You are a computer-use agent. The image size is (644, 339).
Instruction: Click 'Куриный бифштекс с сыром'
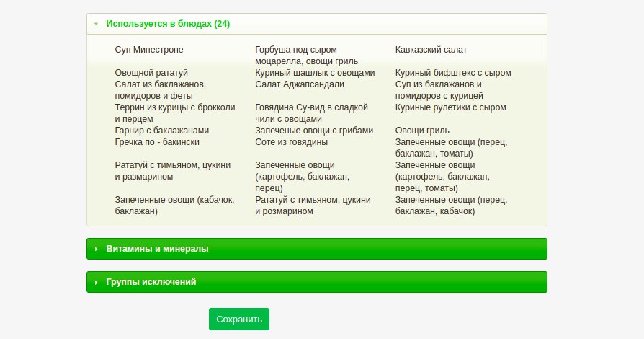(x=453, y=73)
